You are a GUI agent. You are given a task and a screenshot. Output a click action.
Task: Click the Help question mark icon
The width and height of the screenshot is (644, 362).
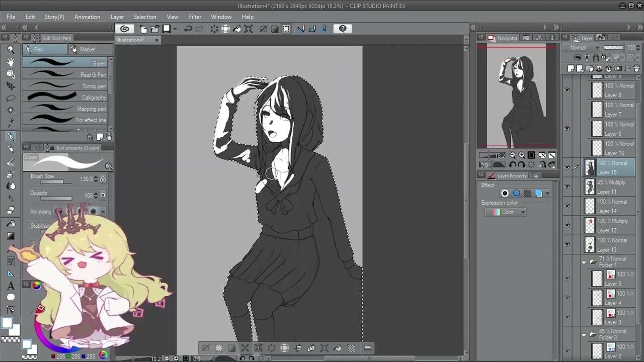(343, 29)
